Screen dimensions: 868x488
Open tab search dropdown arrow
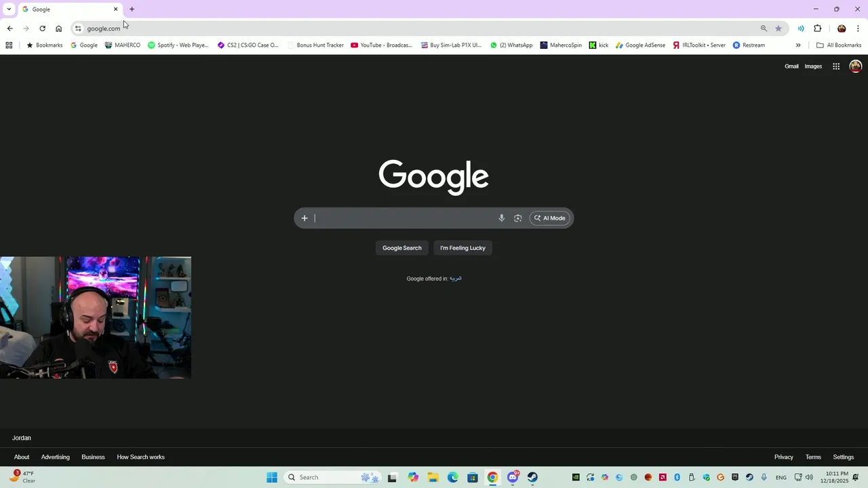coord(9,9)
